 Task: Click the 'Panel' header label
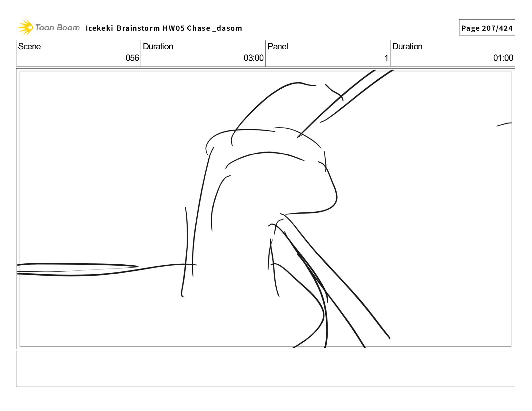click(278, 46)
